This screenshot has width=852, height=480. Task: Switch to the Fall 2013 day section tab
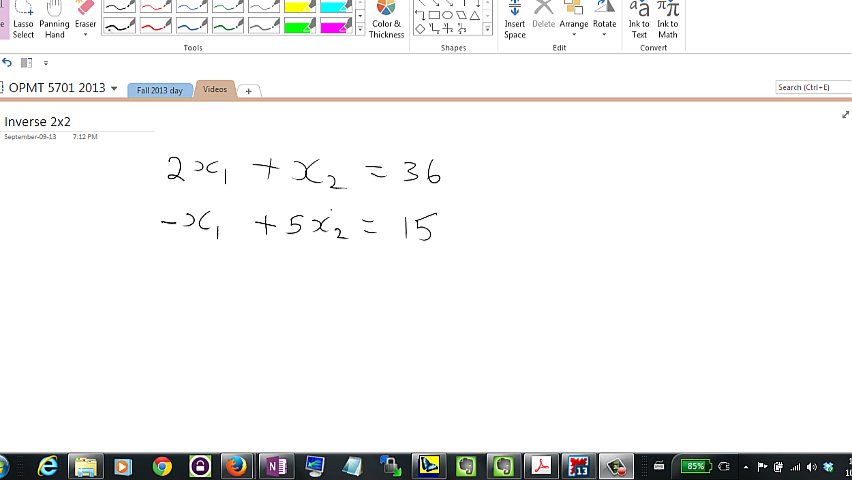pyautogui.click(x=160, y=90)
